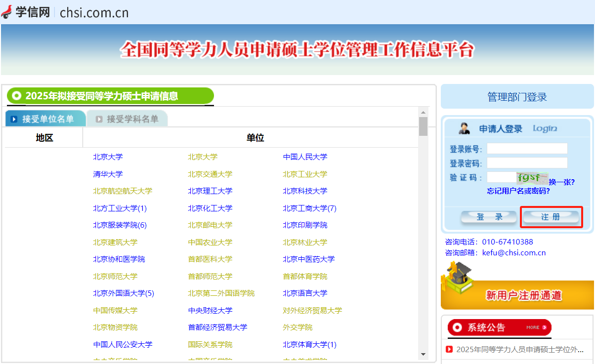Viewport: 595px width, 364px height.
Task: Click the 验证码 text field
Action: click(501, 177)
